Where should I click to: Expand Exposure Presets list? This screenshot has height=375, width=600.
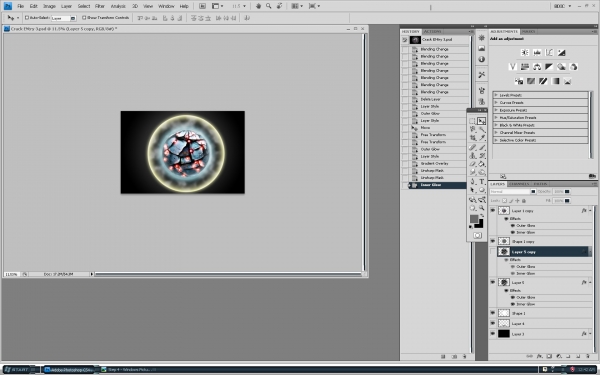[496, 110]
